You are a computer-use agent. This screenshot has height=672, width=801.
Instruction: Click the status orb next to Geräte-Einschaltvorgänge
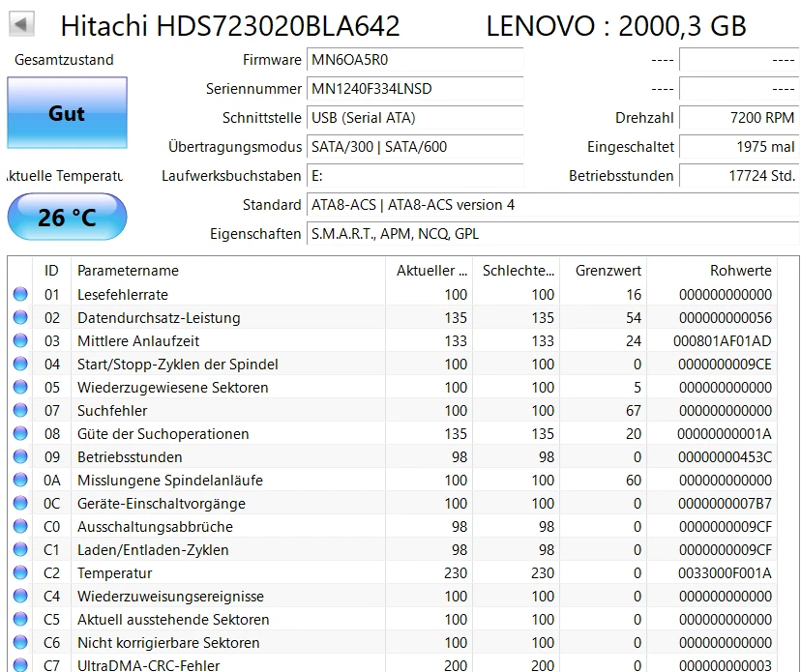[22, 503]
